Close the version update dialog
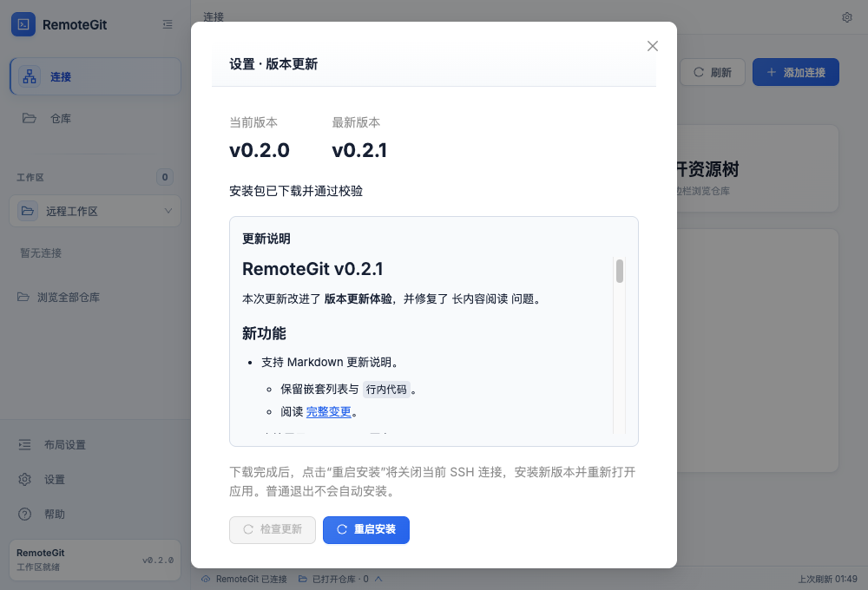Image resolution: width=868 pixels, height=590 pixels. [x=652, y=46]
